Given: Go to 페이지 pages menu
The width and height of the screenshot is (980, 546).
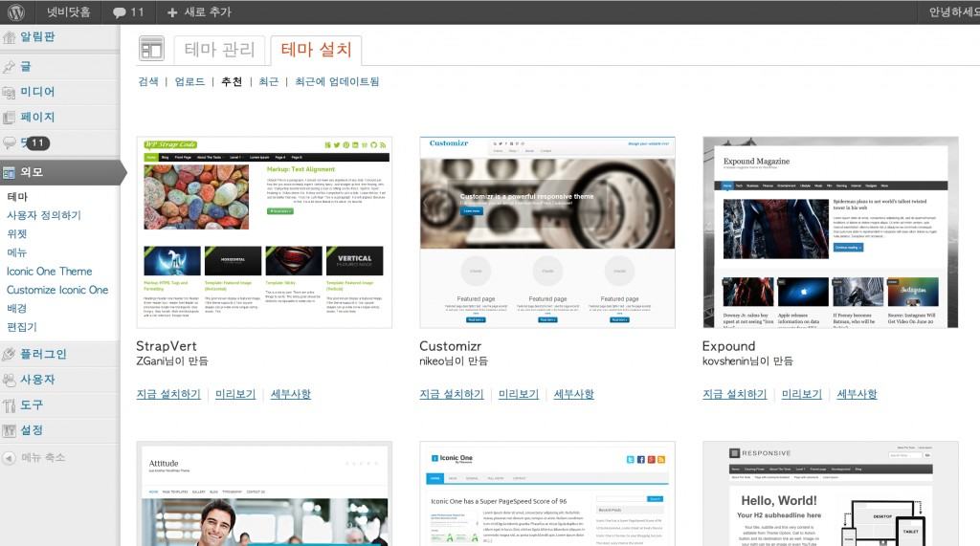Looking at the screenshot, I should [x=37, y=117].
